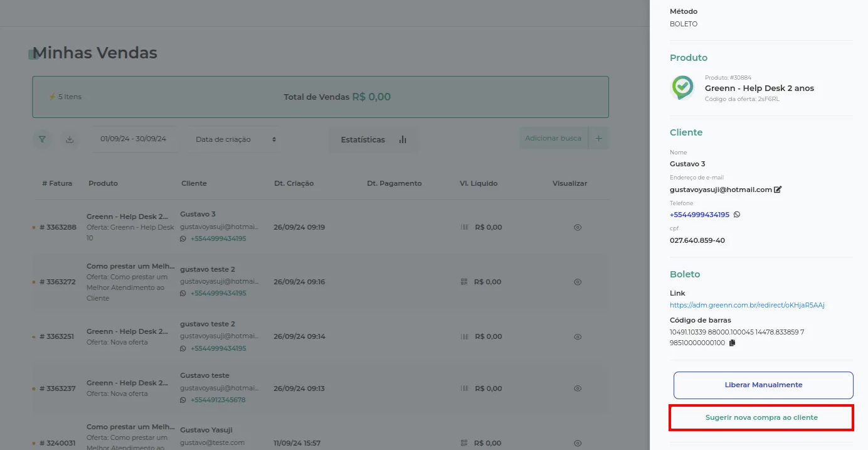View sale #3363237 with eye icon
Image resolution: width=868 pixels, height=450 pixels.
pos(578,388)
